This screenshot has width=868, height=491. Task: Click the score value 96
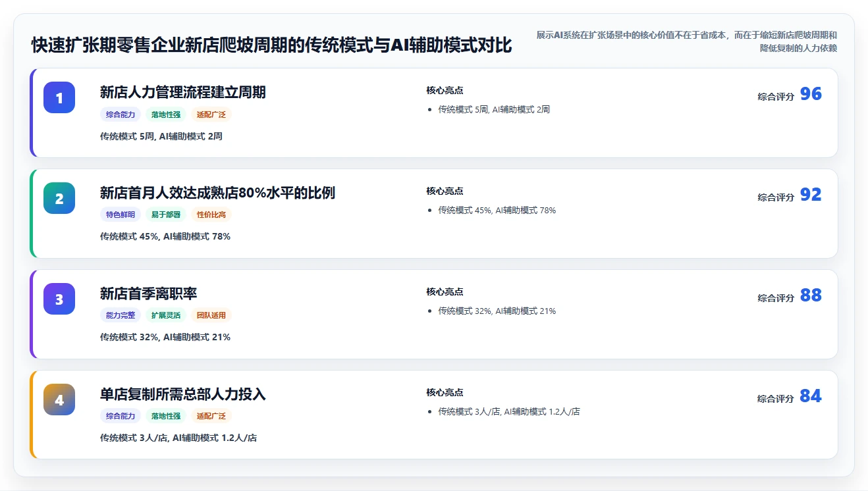pos(811,94)
